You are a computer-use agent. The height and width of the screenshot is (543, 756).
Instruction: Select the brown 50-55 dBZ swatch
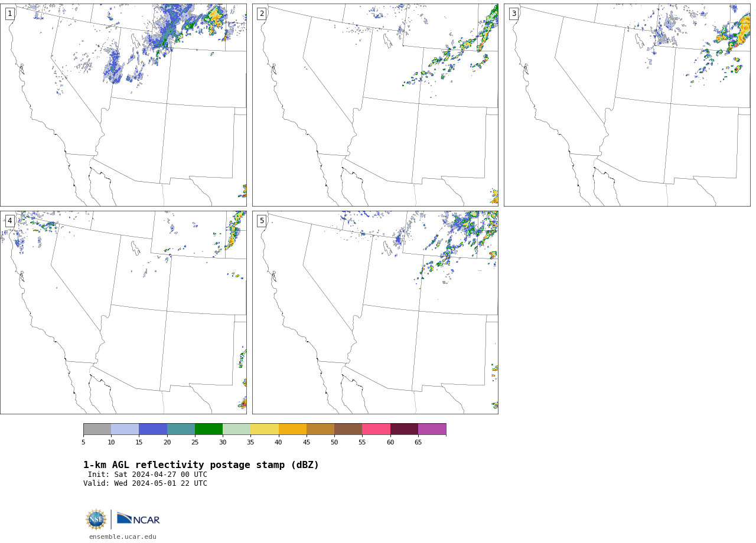(348, 429)
